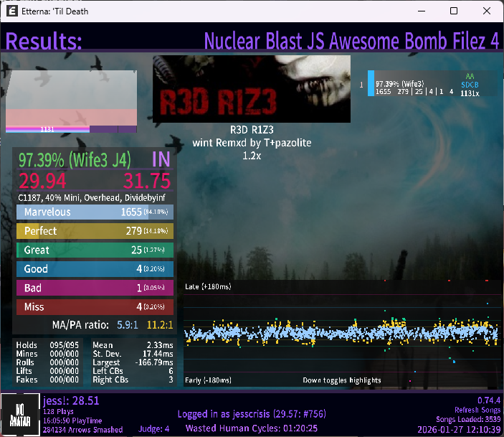Click the life graph in the top left

click(71, 101)
